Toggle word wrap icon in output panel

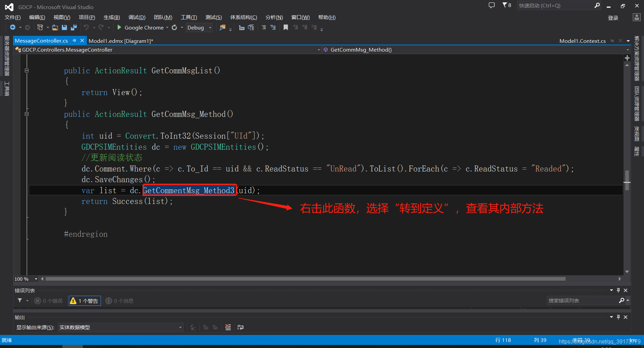(x=240, y=327)
